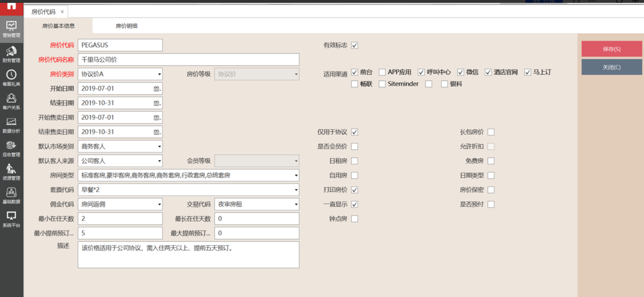Tick the 长包房价 checkbox
The image size is (644, 297).
coord(491,132)
